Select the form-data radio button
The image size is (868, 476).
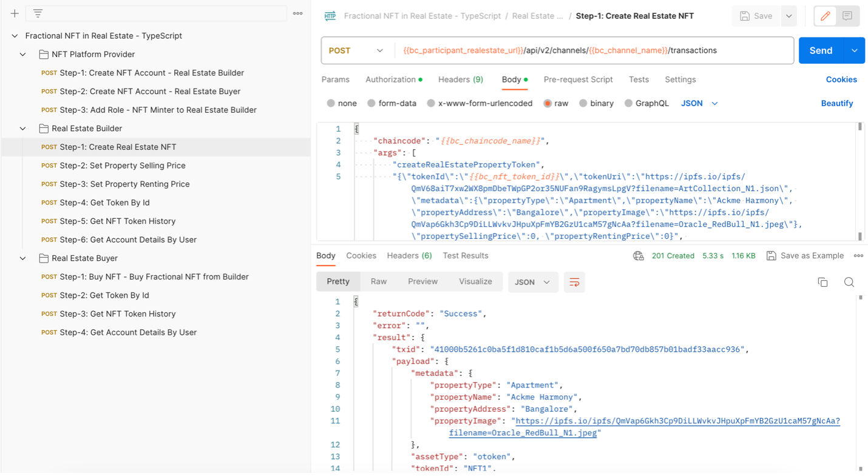371,104
